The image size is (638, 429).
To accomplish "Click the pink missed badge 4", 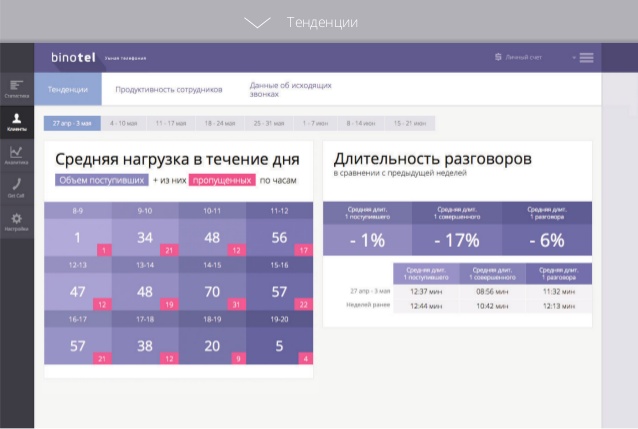I will 306,359.
